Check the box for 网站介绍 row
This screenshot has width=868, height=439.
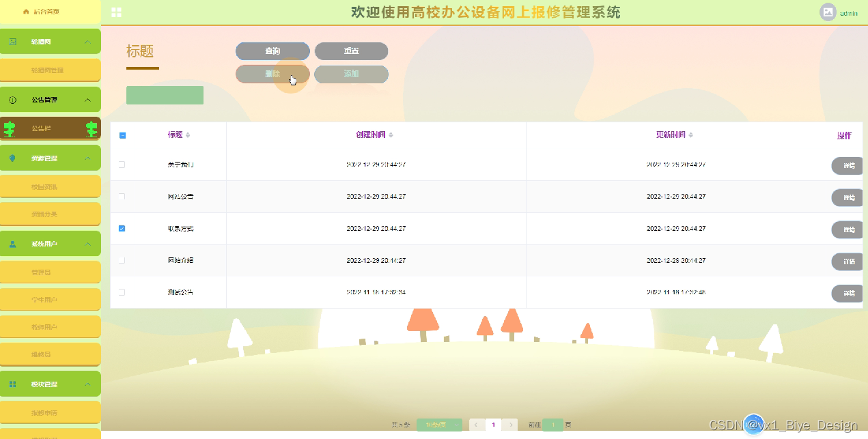(122, 260)
